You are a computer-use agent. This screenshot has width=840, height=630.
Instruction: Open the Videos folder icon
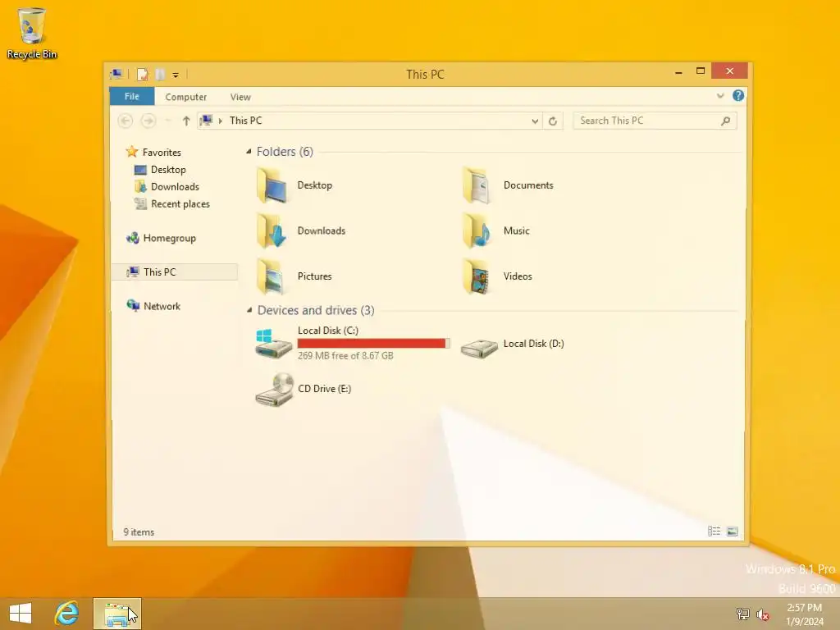pos(477,276)
